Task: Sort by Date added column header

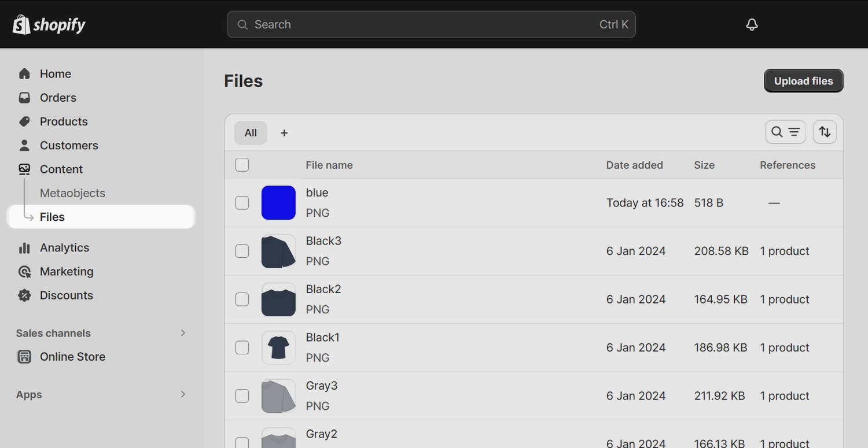Action: [635, 165]
